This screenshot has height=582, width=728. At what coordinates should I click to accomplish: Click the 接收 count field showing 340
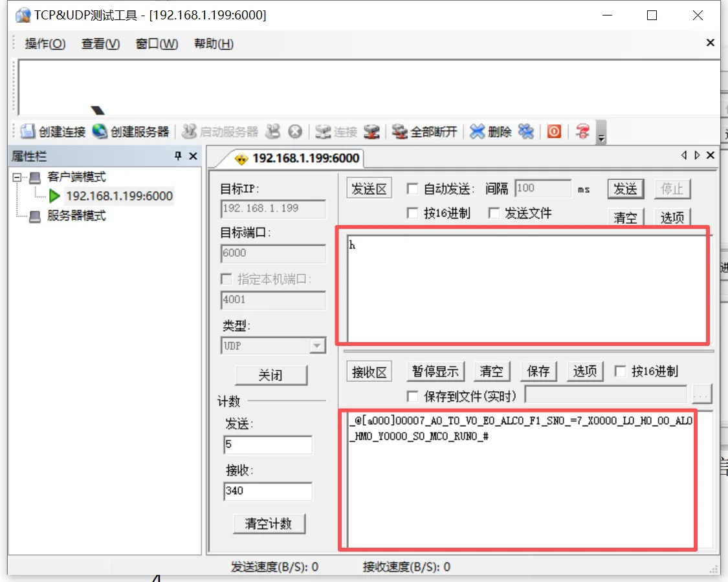click(267, 491)
